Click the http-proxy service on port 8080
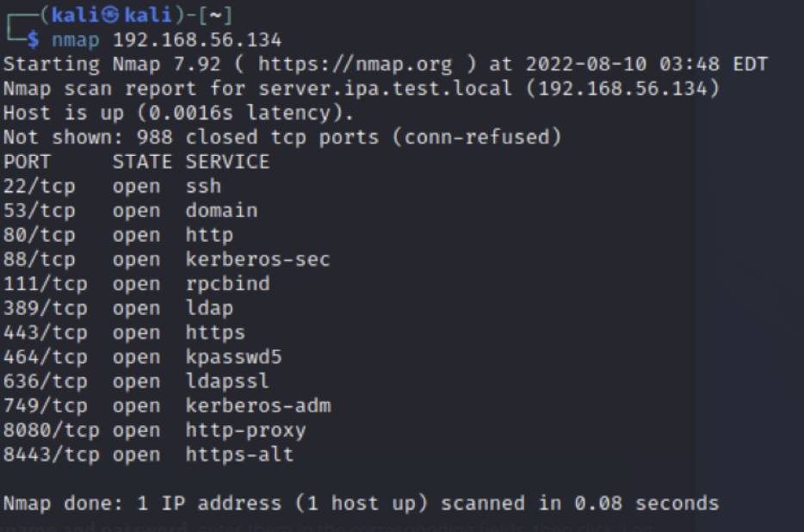This screenshot has height=532, width=804. 245,430
